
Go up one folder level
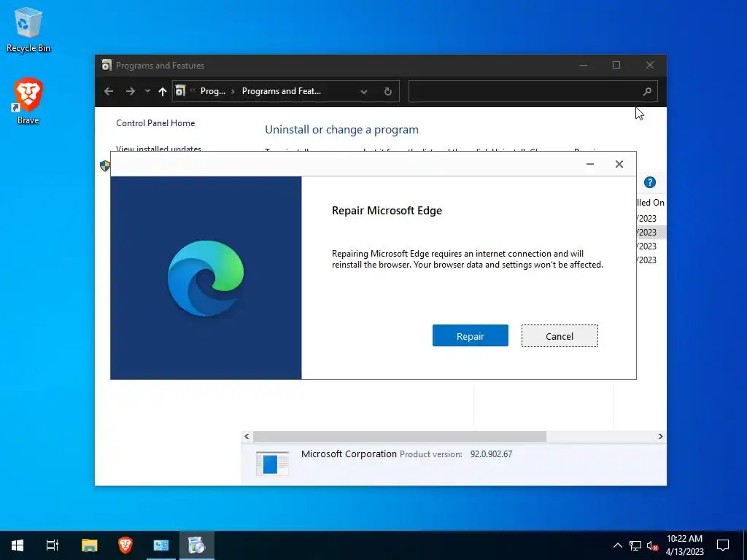coord(163,91)
